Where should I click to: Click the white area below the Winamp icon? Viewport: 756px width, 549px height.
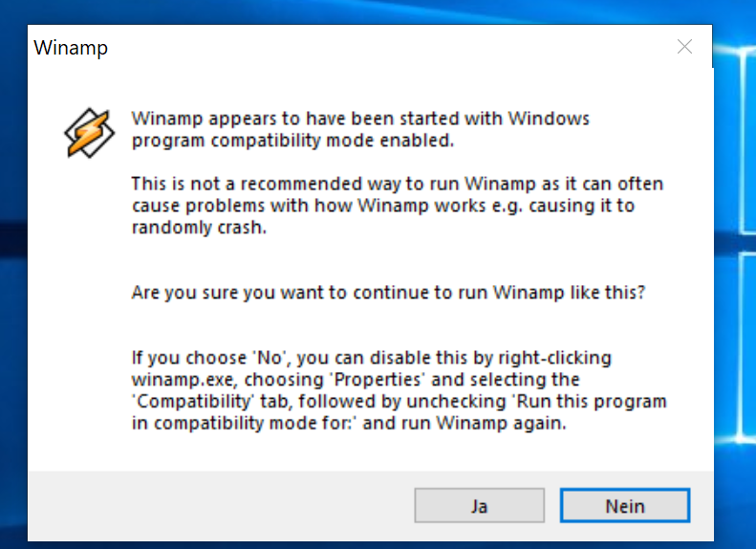[82, 287]
